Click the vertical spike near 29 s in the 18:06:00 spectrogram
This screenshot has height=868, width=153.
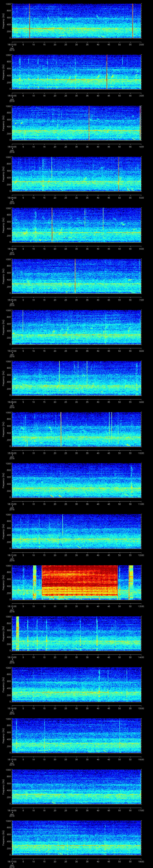point(75,276)
